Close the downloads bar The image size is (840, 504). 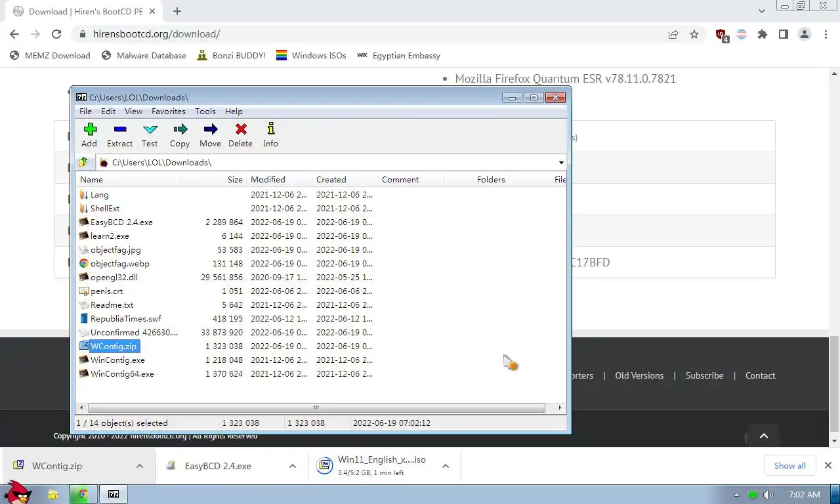click(828, 465)
